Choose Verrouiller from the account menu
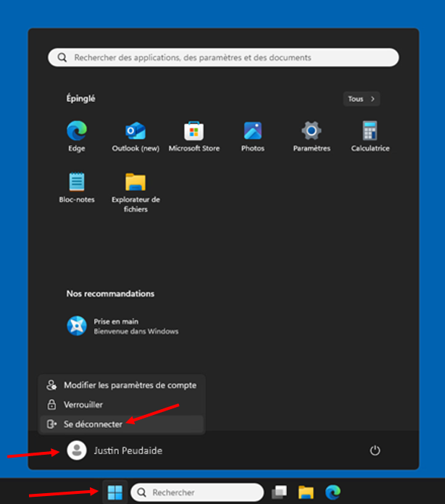445x504 pixels. 122,405
